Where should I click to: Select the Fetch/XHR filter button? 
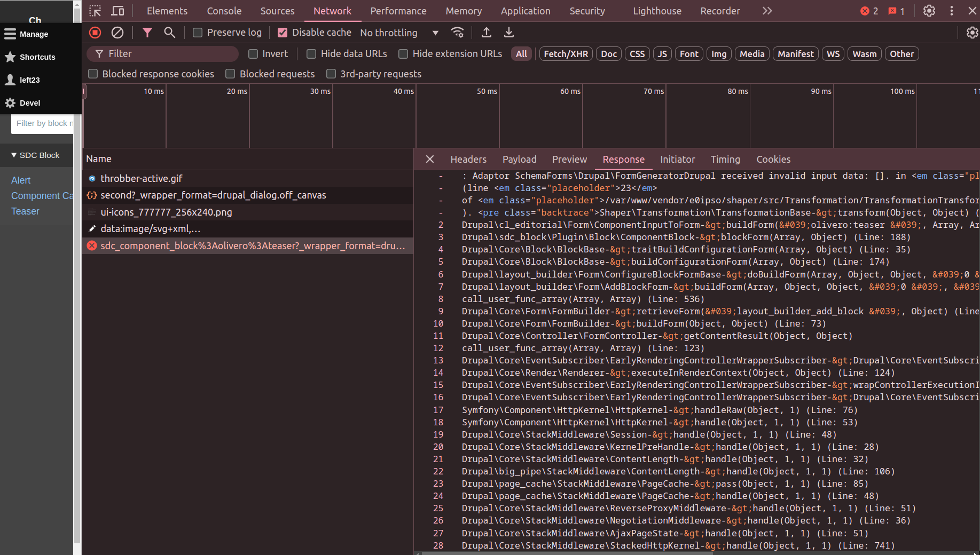(566, 53)
